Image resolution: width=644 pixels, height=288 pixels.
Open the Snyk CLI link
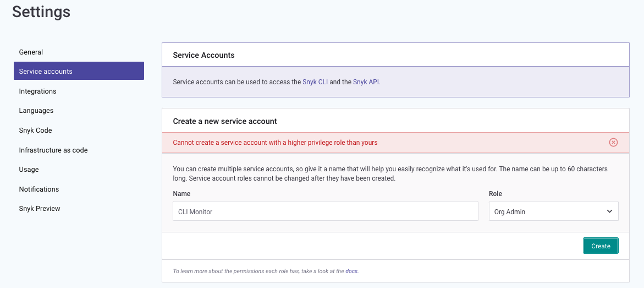[x=315, y=82]
